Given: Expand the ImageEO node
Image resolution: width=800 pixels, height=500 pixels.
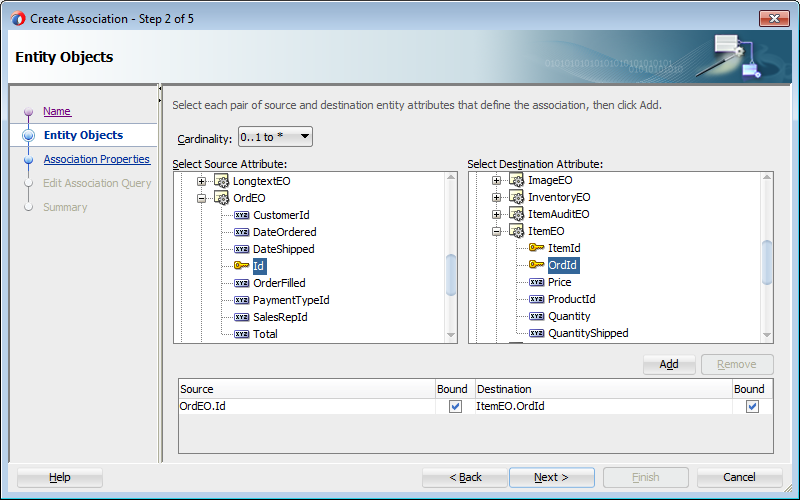Looking at the screenshot, I should pyautogui.click(x=496, y=180).
